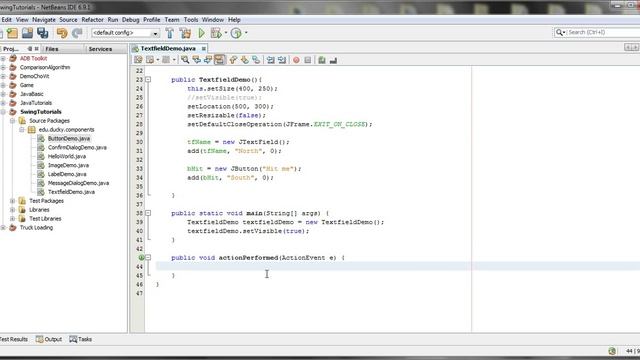Select HelloWorld.java in project tree
The image size is (640, 360).
67,156
